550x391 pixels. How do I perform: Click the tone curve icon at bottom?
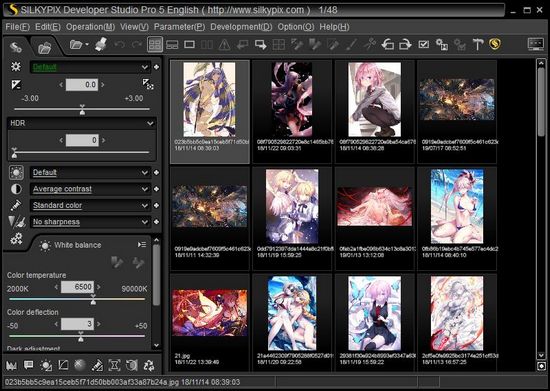click(63, 365)
